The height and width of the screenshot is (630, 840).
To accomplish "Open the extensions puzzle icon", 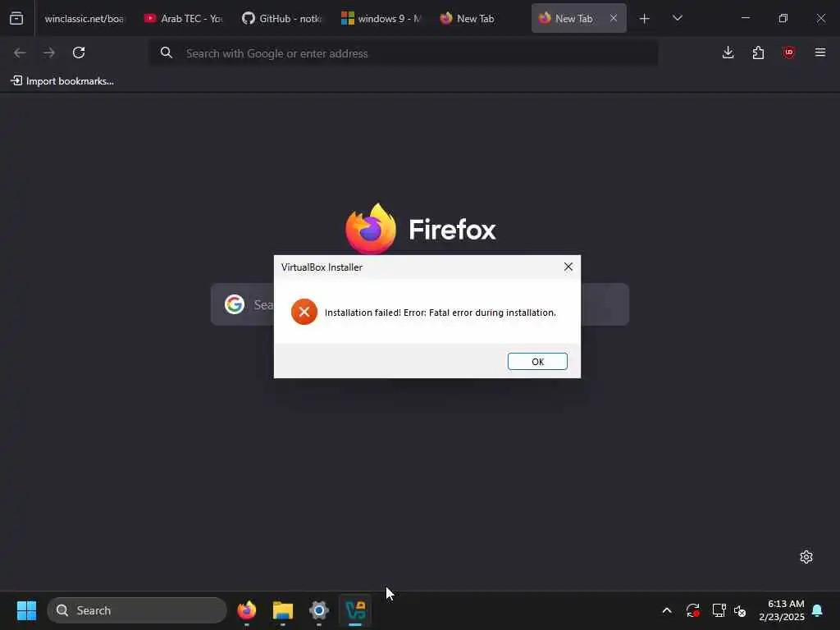I will point(758,52).
